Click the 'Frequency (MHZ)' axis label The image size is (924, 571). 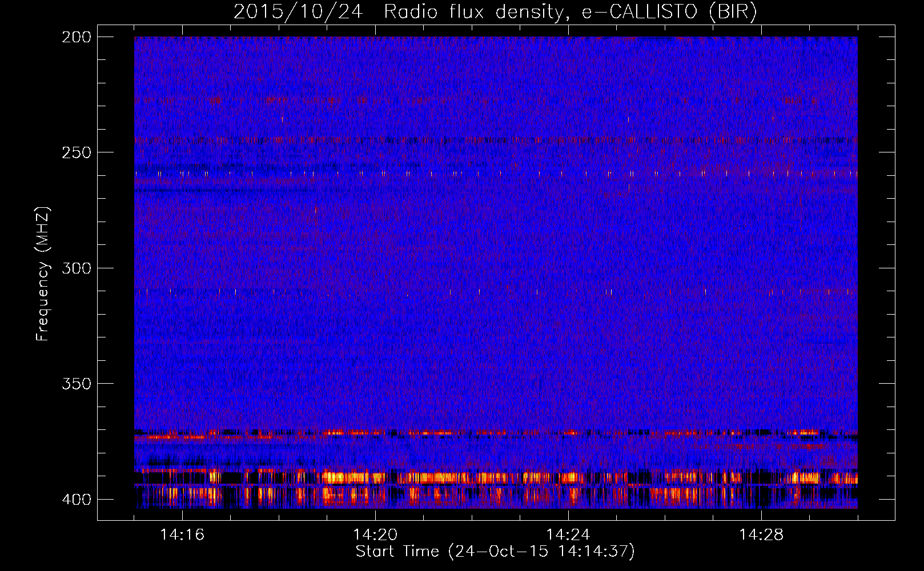click(43, 274)
